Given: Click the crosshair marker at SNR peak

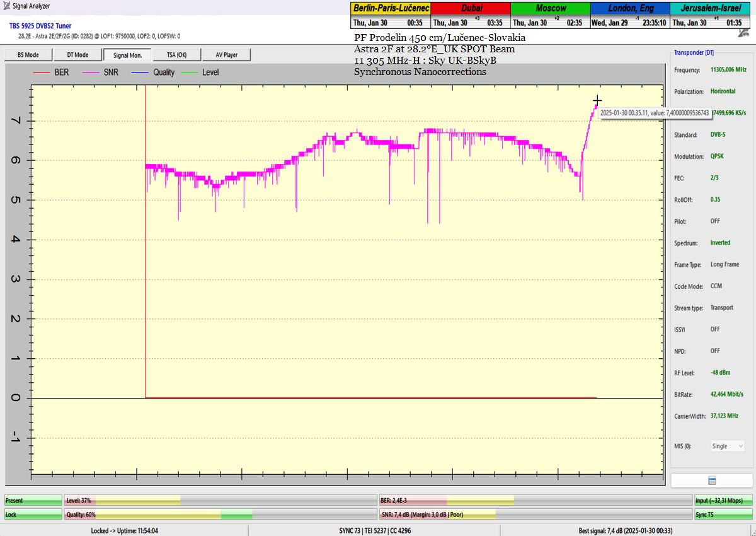Looking at the screenshot, I should [597, 100].
